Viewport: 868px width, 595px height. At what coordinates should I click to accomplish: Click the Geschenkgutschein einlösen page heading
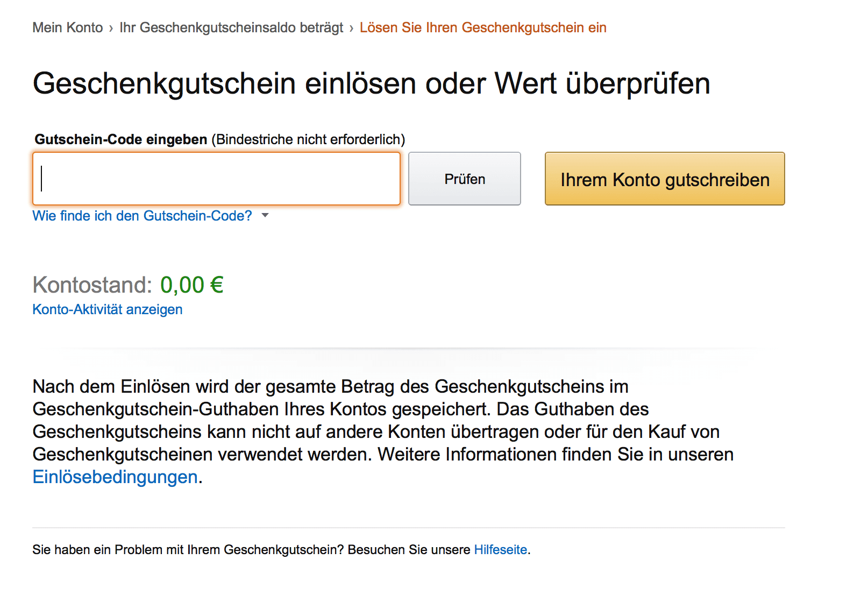point(372,83)
